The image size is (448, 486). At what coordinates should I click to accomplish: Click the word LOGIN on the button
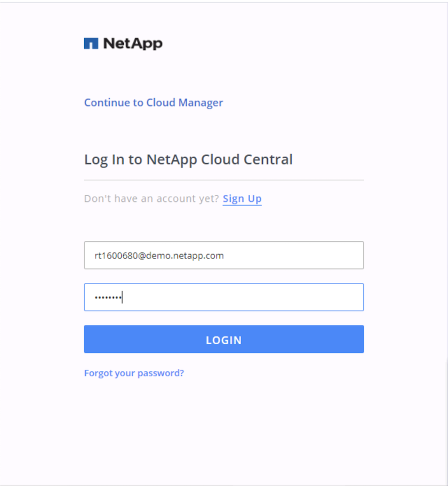tap(224, 340)
